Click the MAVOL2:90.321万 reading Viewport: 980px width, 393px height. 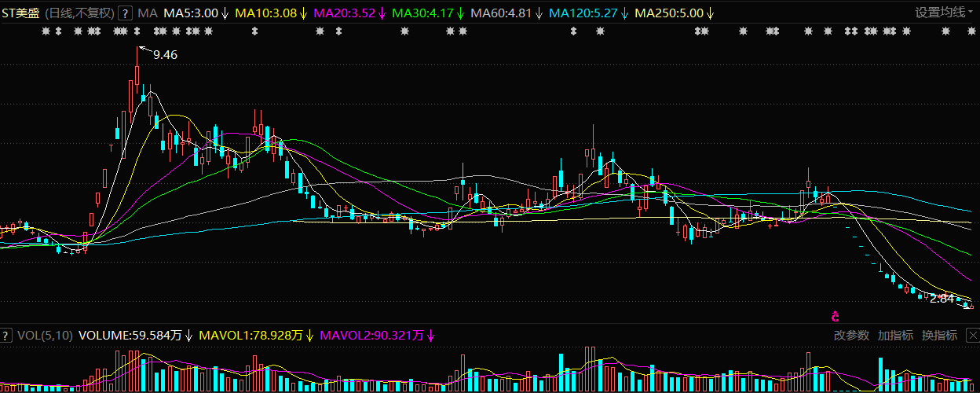pos(373,336)
